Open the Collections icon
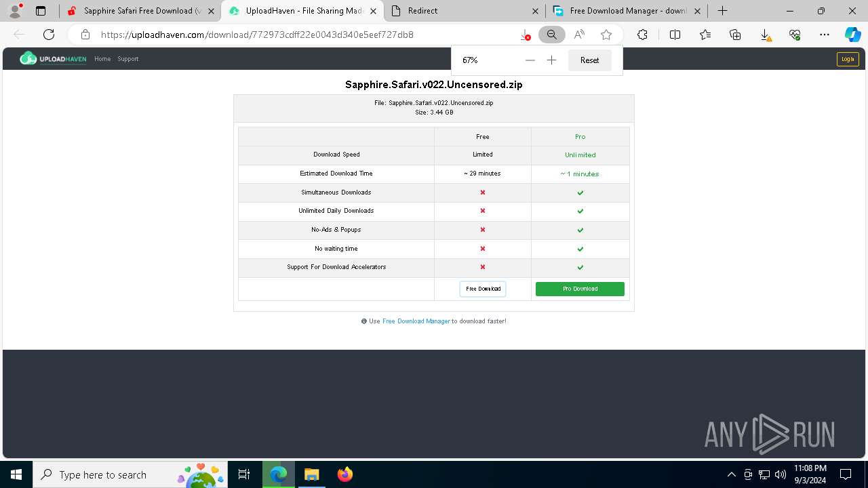The height and width of the screenshot is (488, 868). tap(735, 35)
